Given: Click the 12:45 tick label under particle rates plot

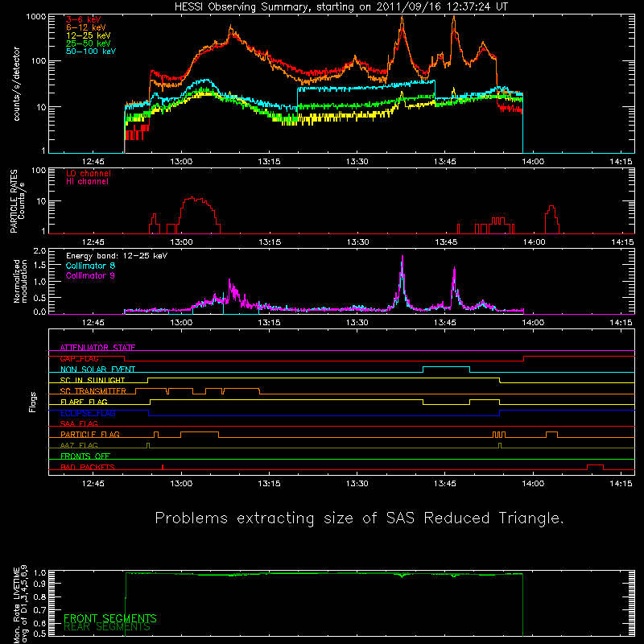Looking at the screenshot, I should click(93, 242).
